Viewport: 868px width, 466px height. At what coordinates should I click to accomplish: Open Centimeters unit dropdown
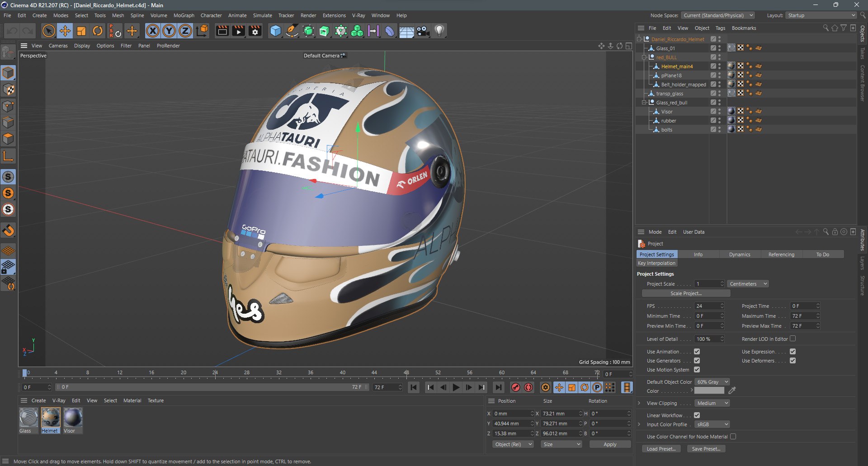[x=748, y=284]
